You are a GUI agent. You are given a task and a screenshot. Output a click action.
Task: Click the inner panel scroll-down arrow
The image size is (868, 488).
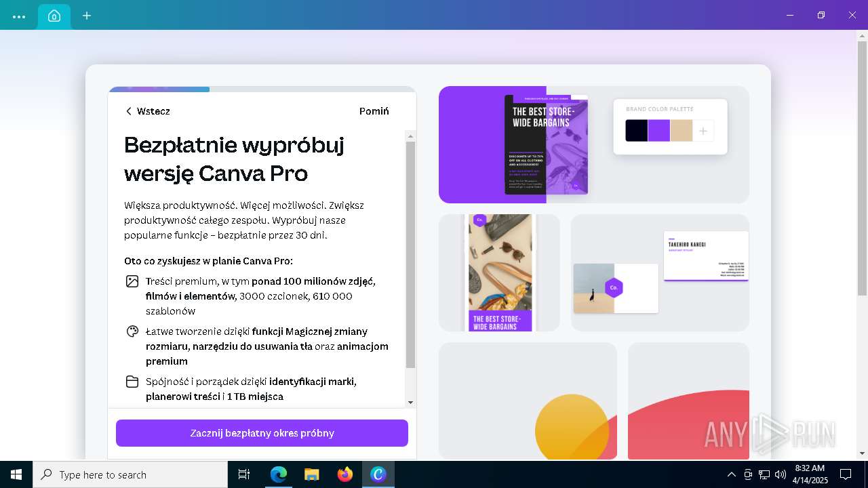pyautogui.click(x=410, y=403)
